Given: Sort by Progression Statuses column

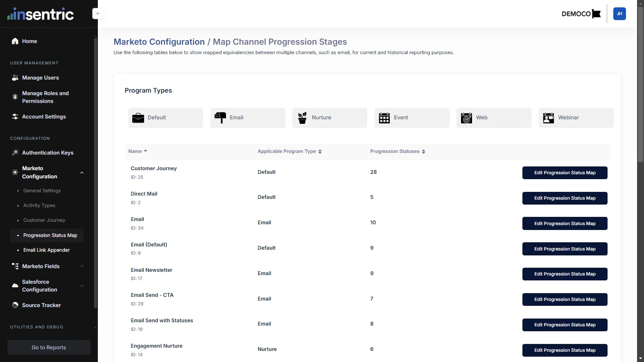Looking at the screenshot, I should point(398,151).
